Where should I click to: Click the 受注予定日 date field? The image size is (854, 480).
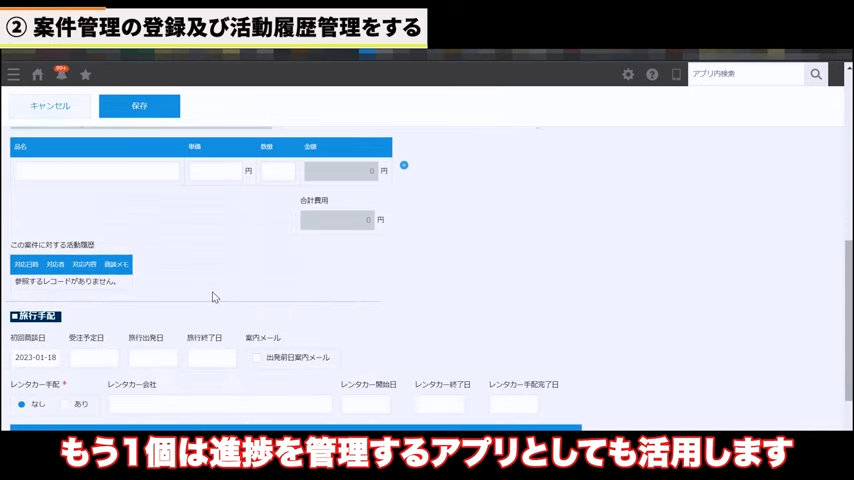click(94, 358)
